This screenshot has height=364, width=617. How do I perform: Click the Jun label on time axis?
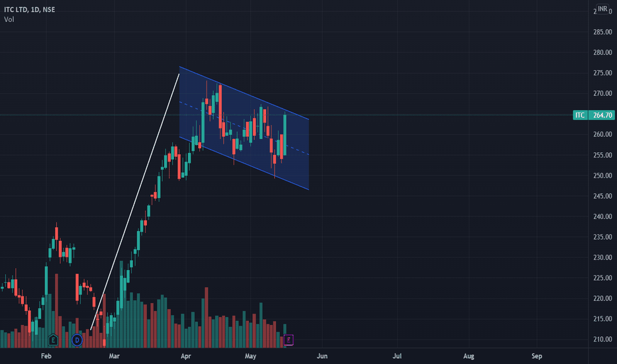(x=322, y=356)
